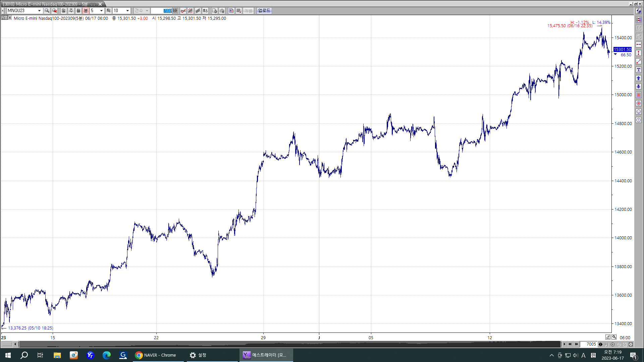Click the zoom-in plus circle icon
This screenshot has width=644, height=362.
(x=613, y=345)
